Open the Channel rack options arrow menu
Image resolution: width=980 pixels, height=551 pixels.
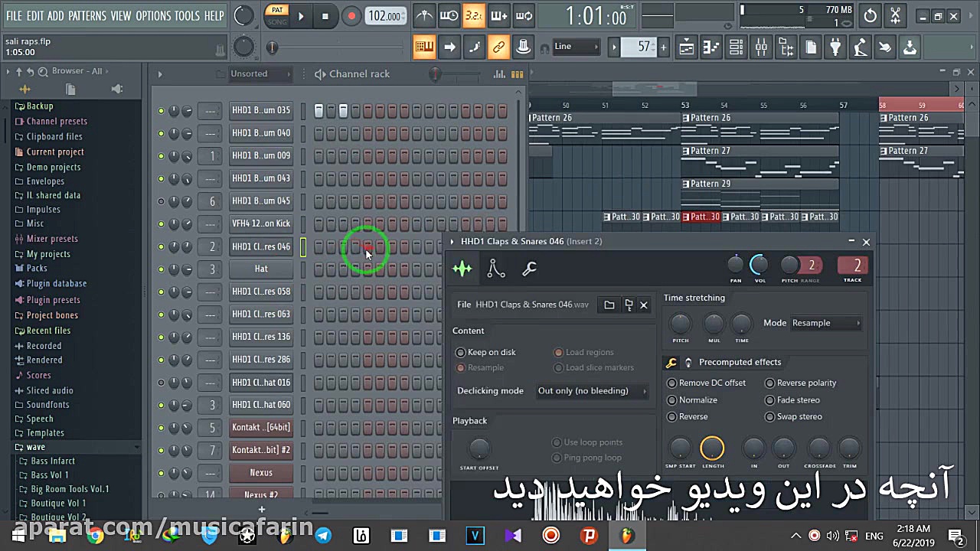coord(159,74)
